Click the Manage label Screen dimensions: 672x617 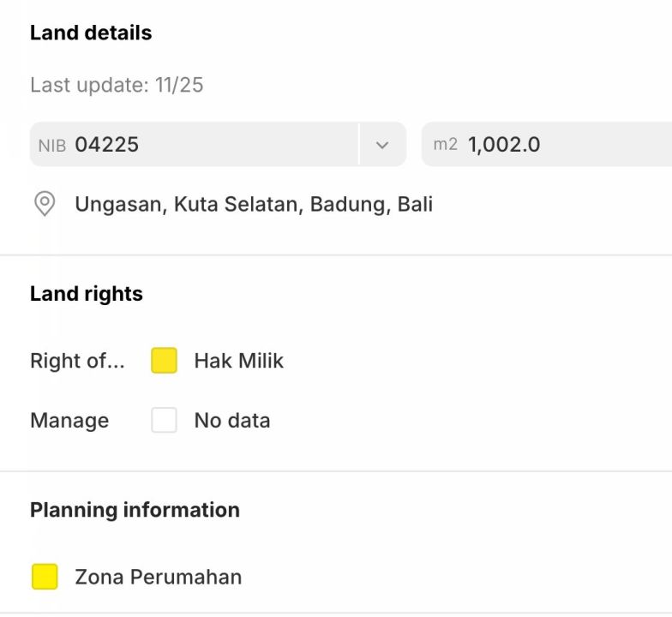69,421
